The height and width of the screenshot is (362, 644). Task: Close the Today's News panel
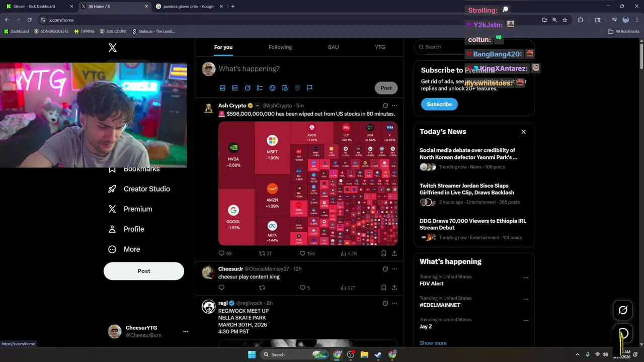click(523, 132)
